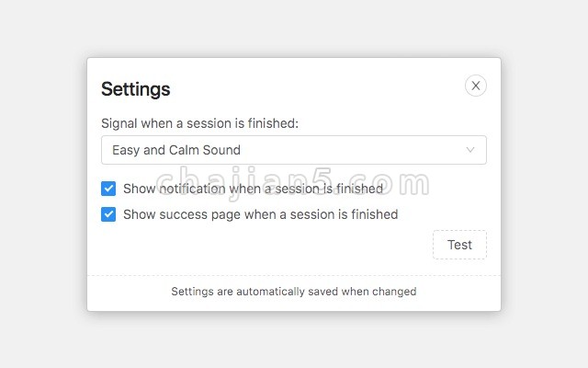
Task: Click the downward arrow icon in sound selector
Action: 469,150
